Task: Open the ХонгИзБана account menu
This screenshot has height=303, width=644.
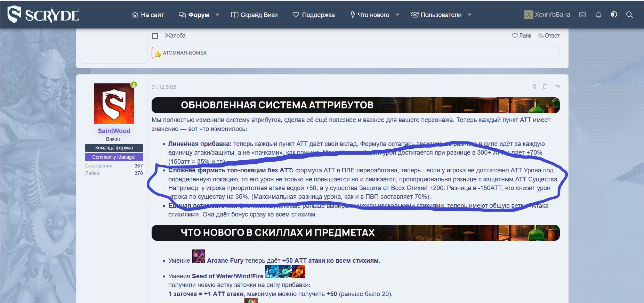Action: pos(547,15)
